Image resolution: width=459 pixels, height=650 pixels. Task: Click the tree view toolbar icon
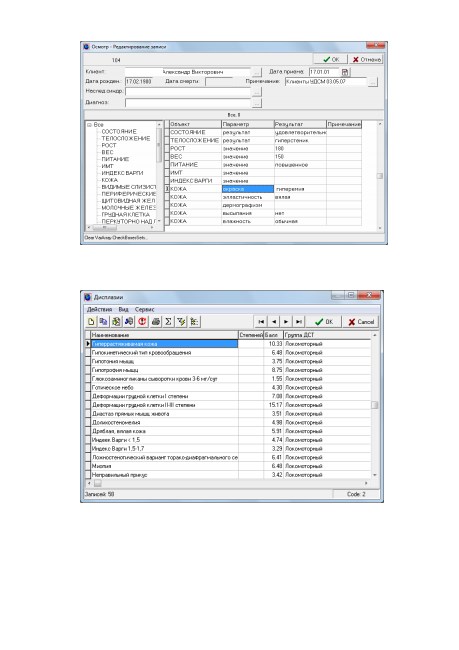coord(194,321)
